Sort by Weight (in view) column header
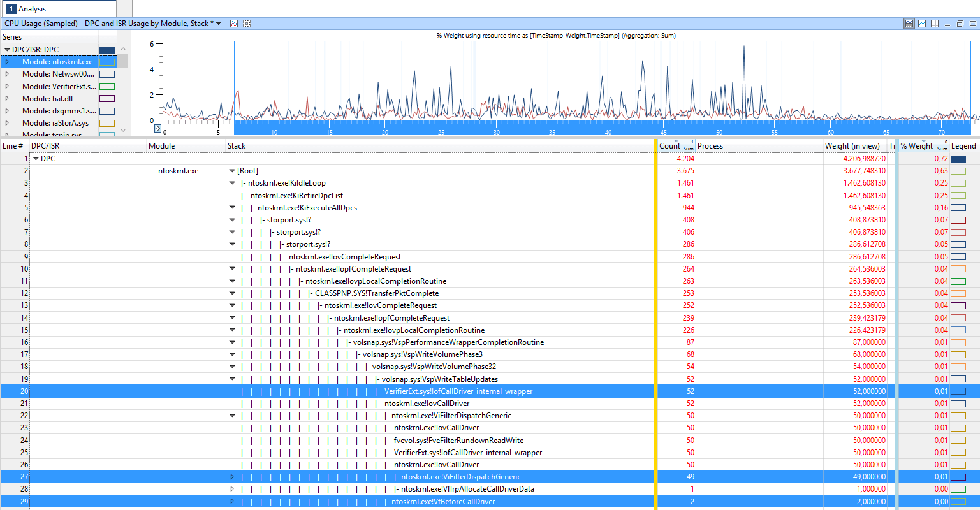Viewport: 980px width, 510px height. point(855,146)
